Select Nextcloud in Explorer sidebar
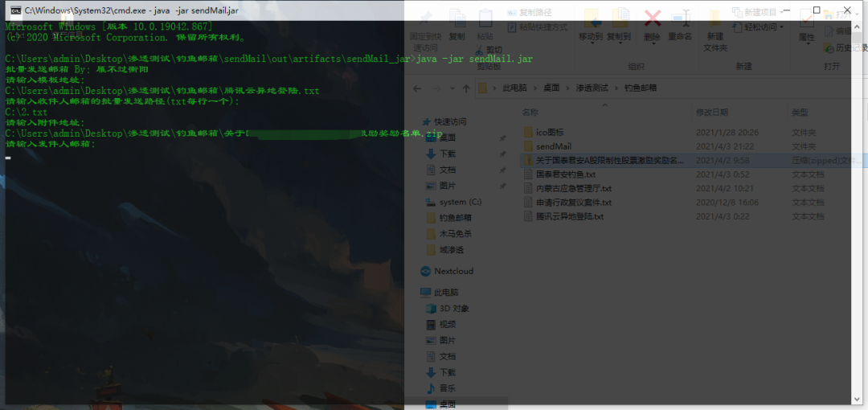 click(x=447, y=271)
